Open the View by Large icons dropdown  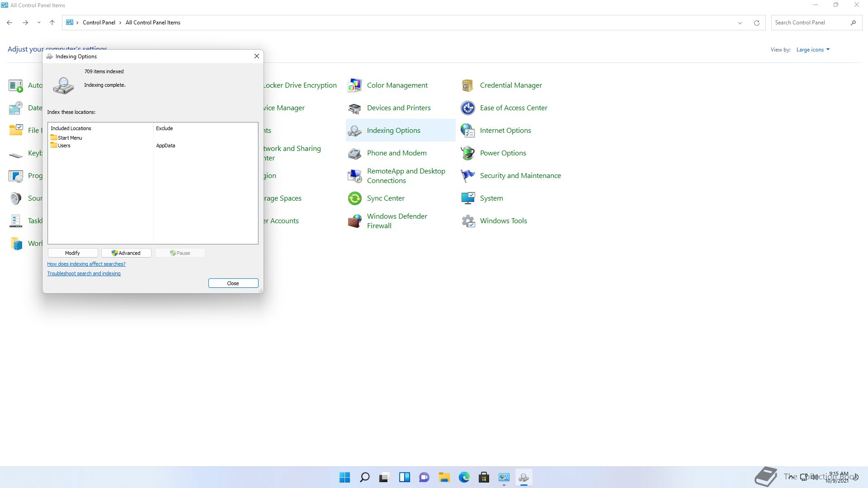[813, 50]
